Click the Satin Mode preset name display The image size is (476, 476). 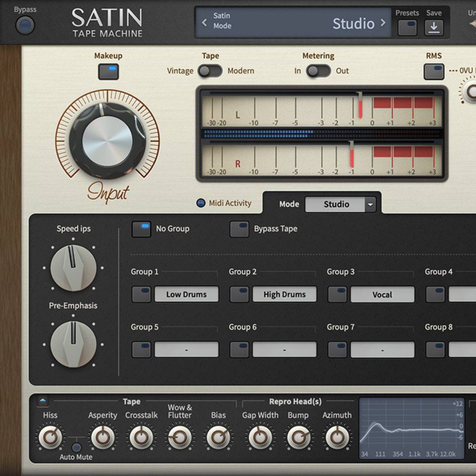point(293,22)
